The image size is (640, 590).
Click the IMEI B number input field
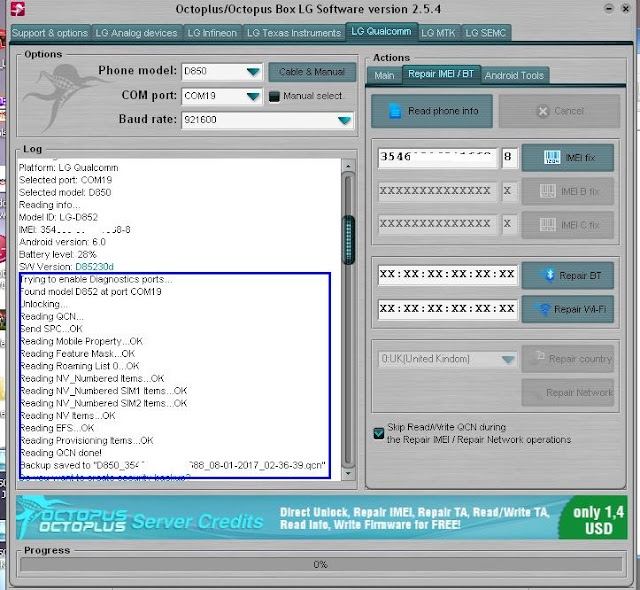pyautogui.click(x=438, y=191)
